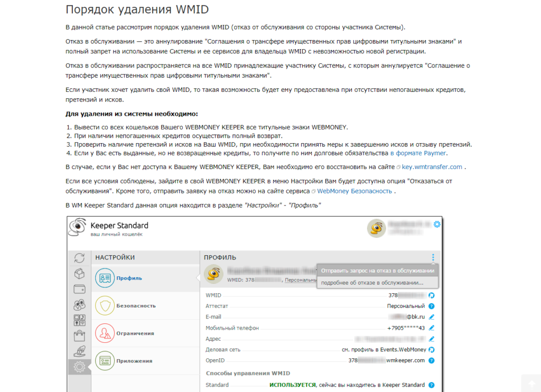The image size is (541, 392).
Task: Click 'см. профиль в Events.WebMoney' text
Action: (x=384, y=350)
